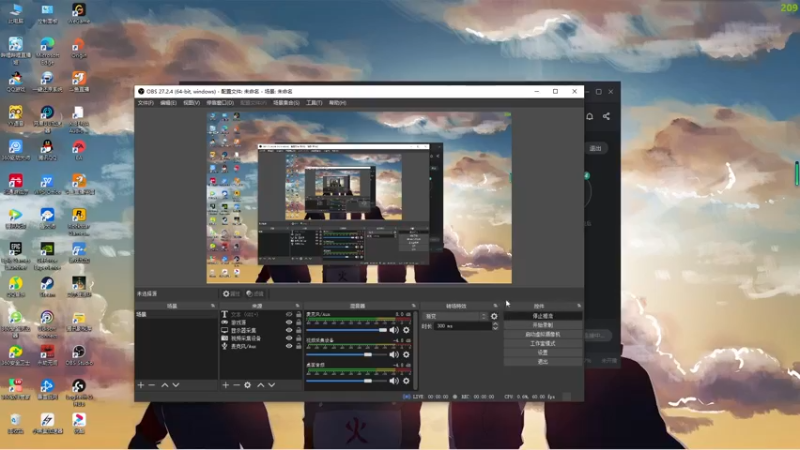
Task: Add a new scene with plus icon
Action: click(141, 385)
